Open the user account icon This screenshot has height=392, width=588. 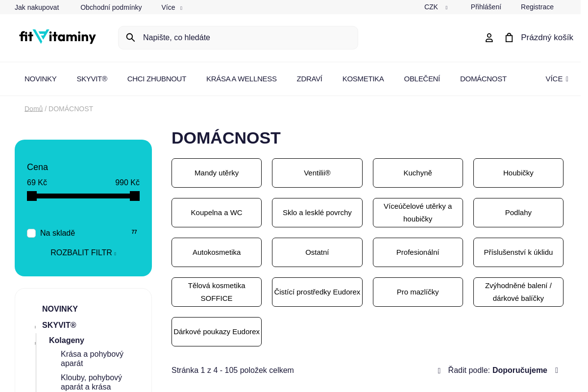pos(489,38)
